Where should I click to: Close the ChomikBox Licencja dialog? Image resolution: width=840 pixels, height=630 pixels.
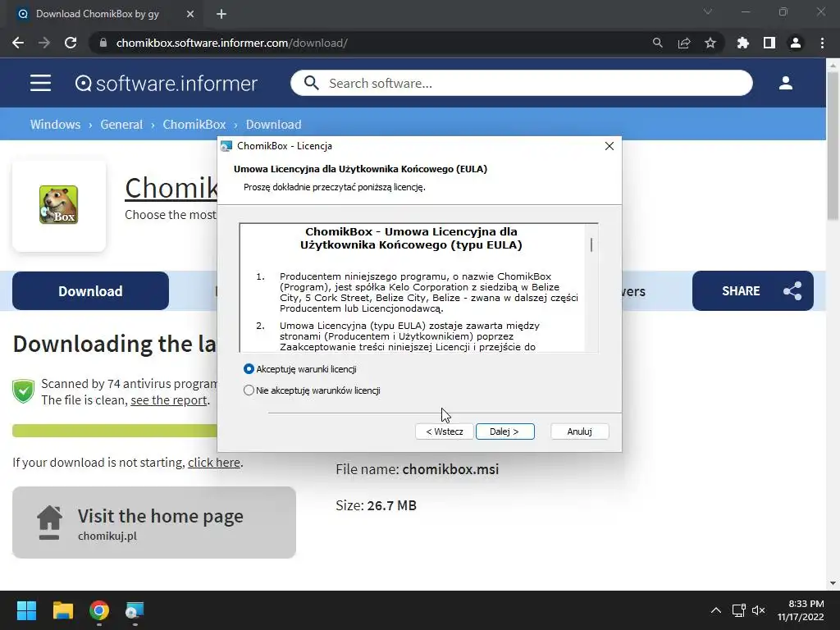(609, 146)
